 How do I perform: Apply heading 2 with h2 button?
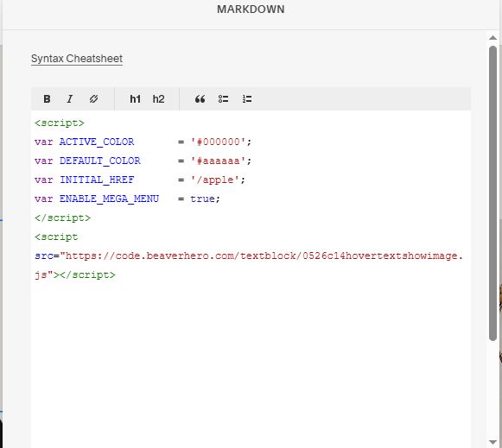[x=158, y=99]
